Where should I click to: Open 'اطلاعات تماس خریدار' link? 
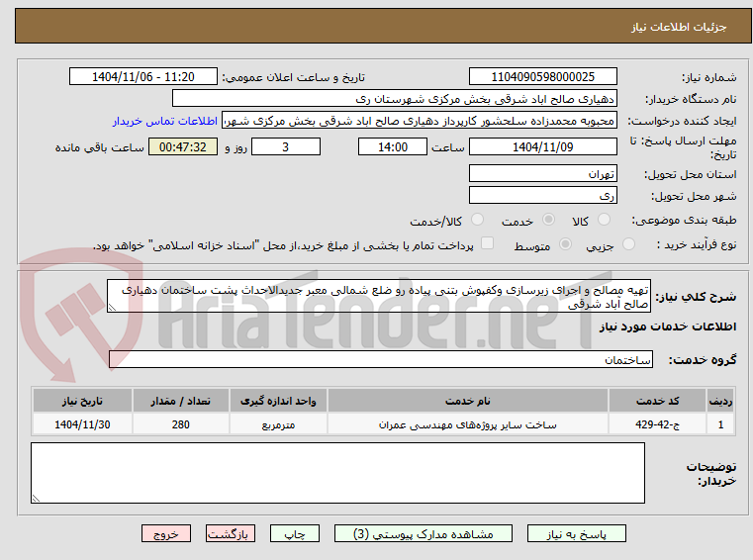click(x=165, y=121)
